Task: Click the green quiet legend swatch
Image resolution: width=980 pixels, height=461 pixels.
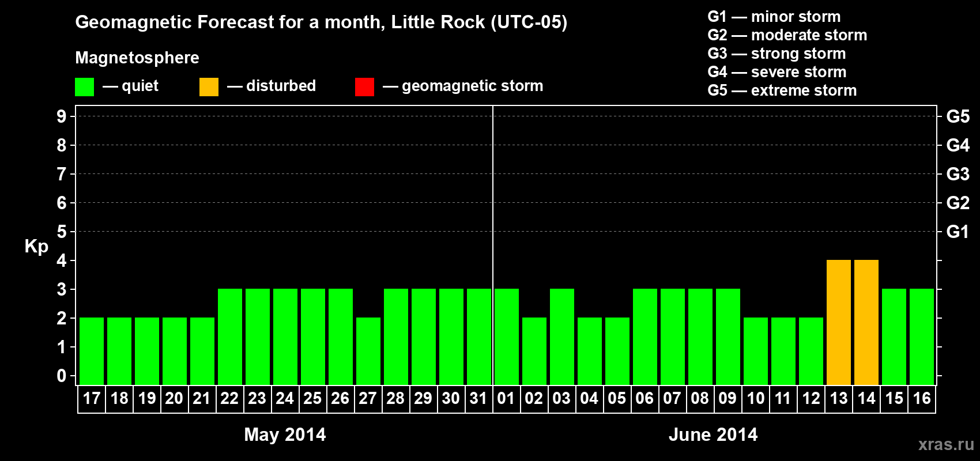Action: [84, 87]
